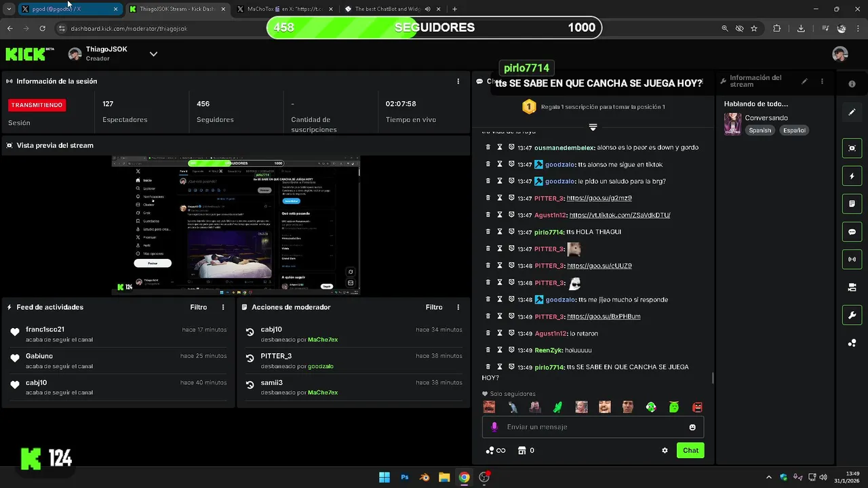Click the heart icon beside franc1sco21
This screenshot has width=868, height=488.
click(x=15, y=332)
